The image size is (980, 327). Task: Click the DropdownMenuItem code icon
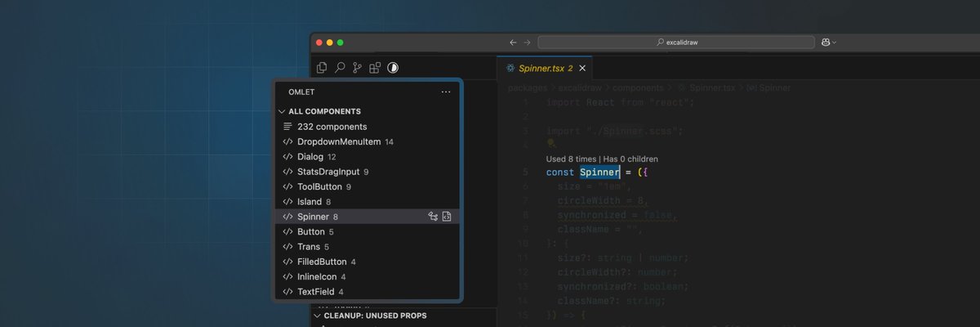pyautogui.click(x=287, y=141)
